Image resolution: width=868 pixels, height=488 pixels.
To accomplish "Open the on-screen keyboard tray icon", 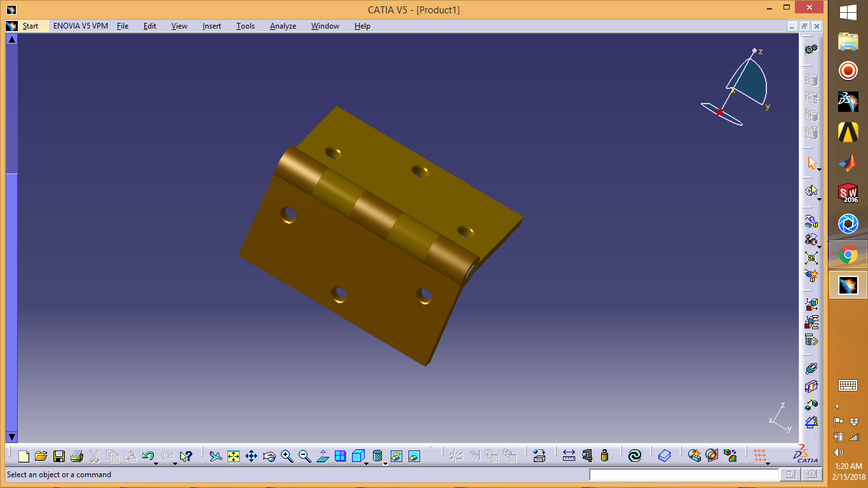I will (x=848, y=385).
